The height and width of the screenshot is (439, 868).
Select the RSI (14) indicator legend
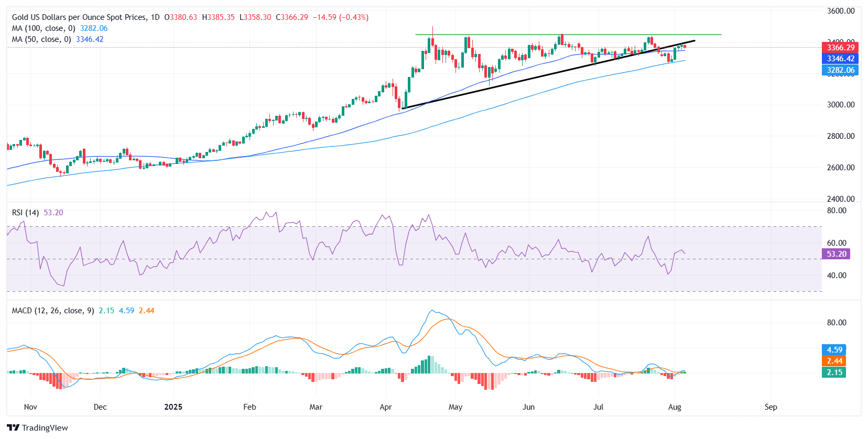(x=25, y=213)
